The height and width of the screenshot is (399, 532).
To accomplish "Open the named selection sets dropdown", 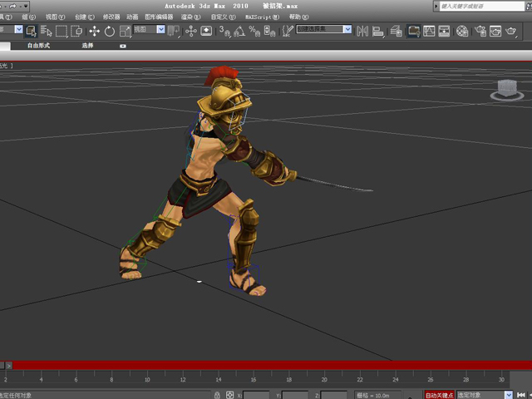I will (x=324, y=29).
